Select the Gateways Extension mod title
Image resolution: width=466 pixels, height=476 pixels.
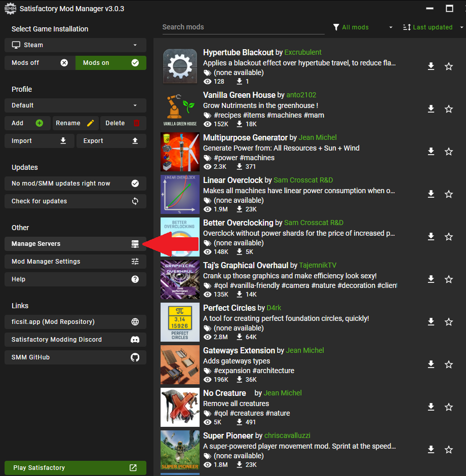[x=239, y=350]
